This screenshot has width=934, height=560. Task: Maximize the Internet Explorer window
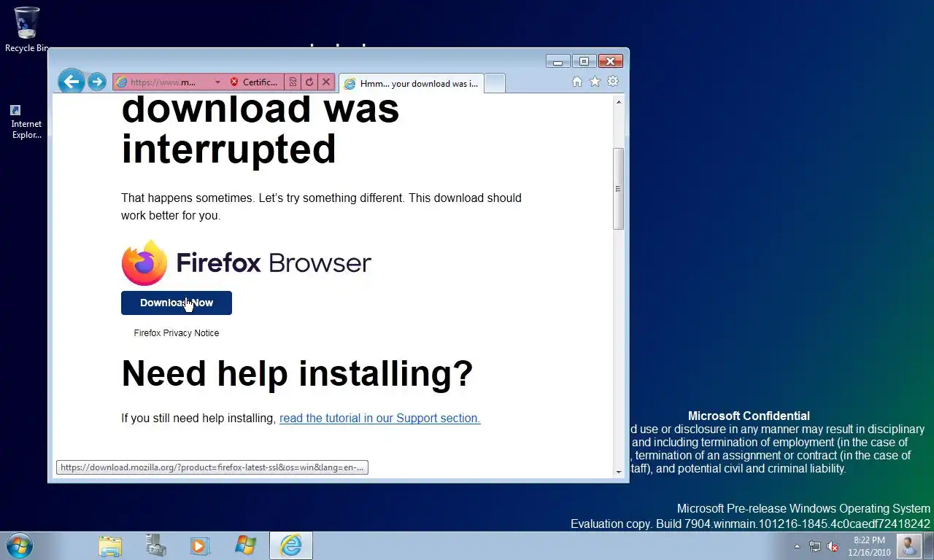[x=584, y=61]
